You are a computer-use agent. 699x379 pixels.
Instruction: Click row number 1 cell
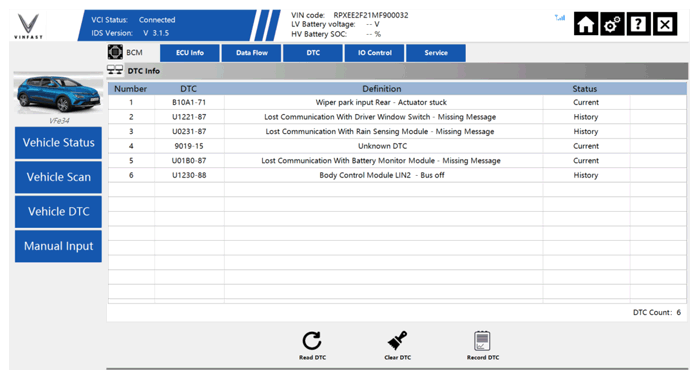131,102
